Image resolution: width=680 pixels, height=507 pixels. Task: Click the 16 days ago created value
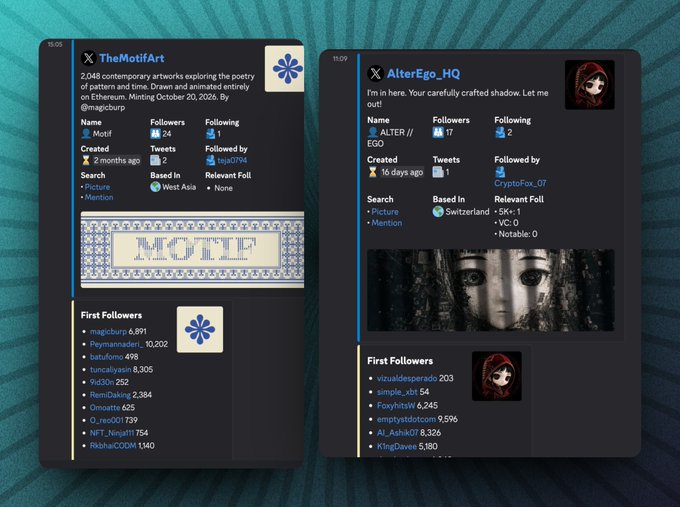coord(402,172)
